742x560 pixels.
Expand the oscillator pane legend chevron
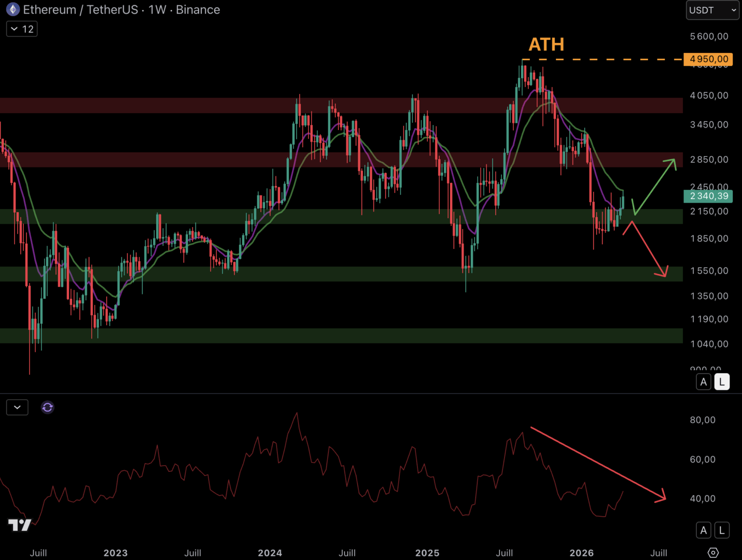click(17, 408)
